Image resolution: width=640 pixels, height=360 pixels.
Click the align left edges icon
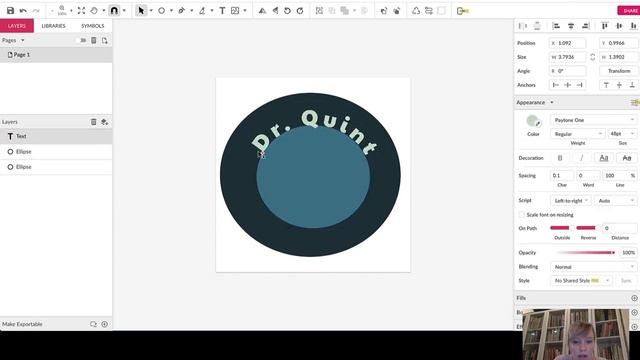tap(556, 26)
